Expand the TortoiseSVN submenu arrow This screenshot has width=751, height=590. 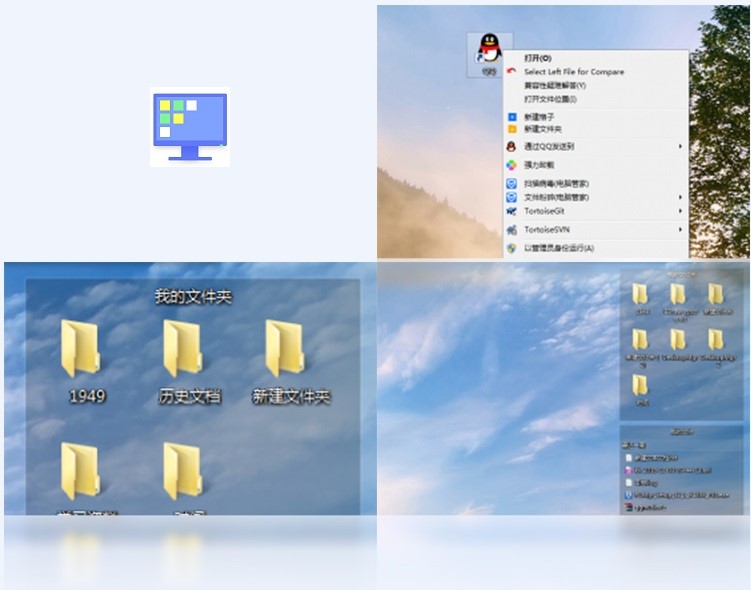tap(680, 229)
